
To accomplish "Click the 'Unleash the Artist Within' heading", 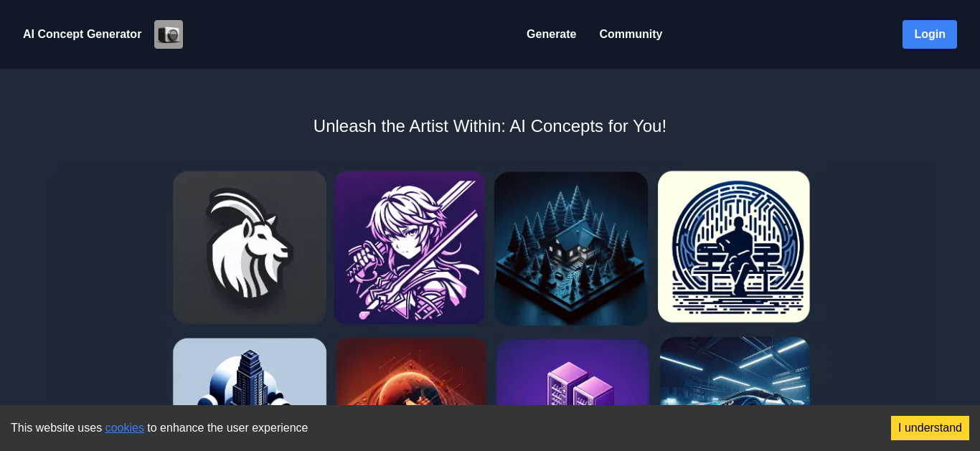I will coord(490,126).
